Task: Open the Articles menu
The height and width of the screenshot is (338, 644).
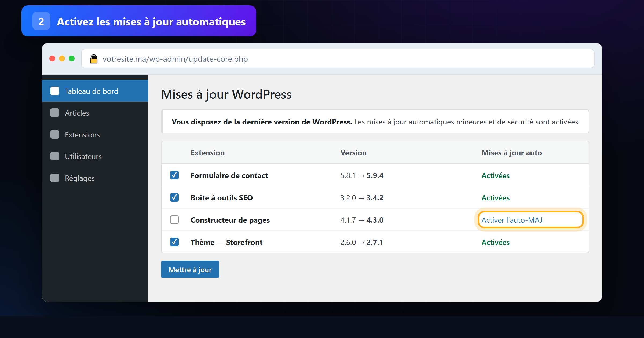Action: tap(95, 113)
